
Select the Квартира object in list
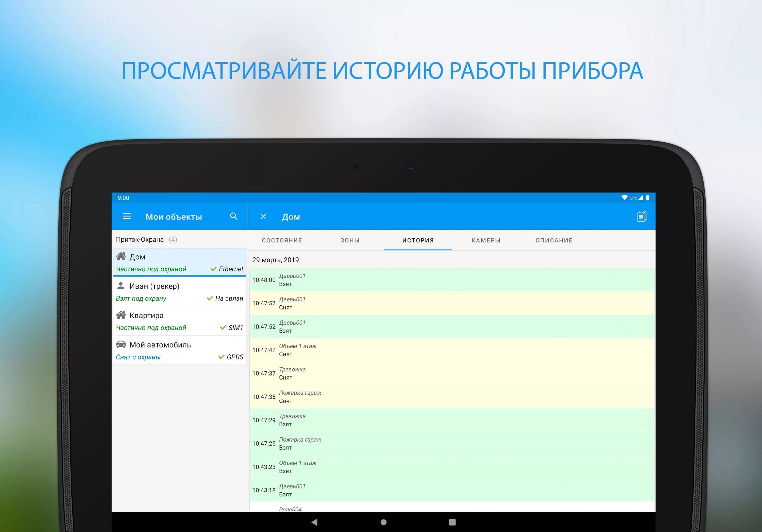pyautogui.click(x=179, y=321)
